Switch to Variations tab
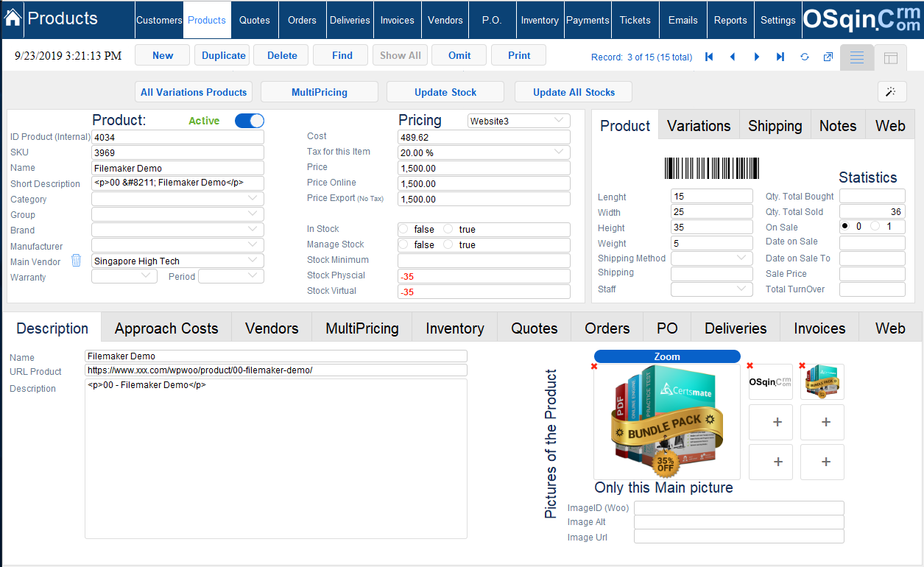The height and width of the screenshot is (567, 924). point(699,126)
